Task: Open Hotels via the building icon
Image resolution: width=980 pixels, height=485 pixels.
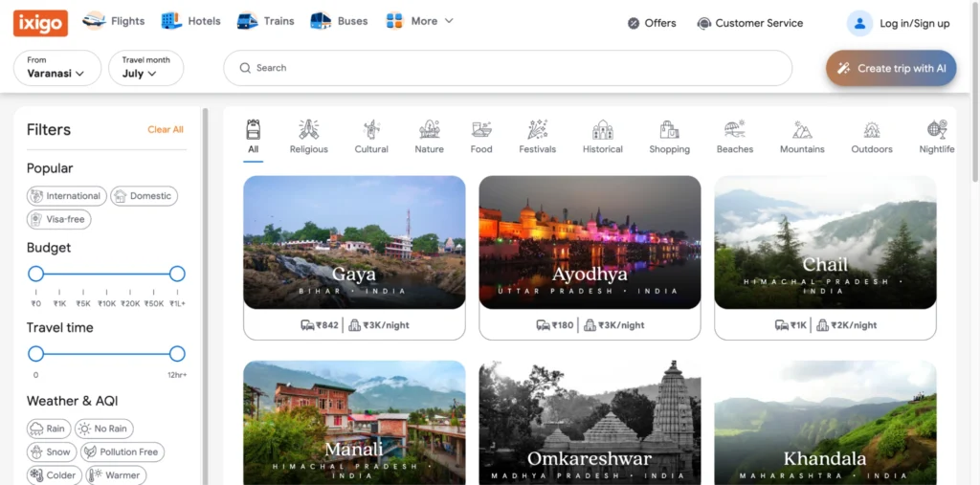Action: click(x=171, y=21)
